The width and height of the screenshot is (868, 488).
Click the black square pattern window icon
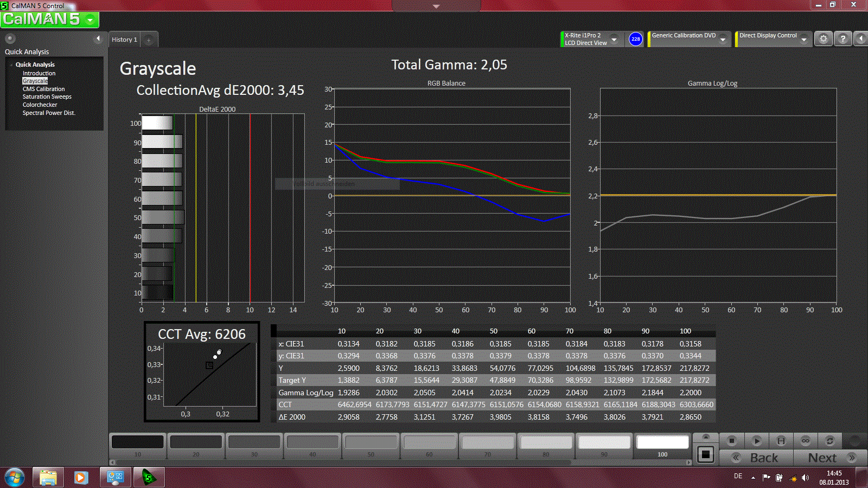point(706,454)
